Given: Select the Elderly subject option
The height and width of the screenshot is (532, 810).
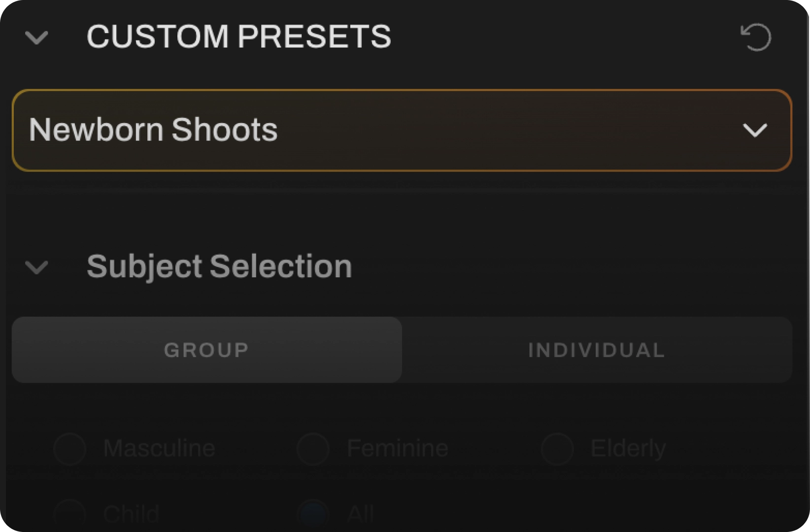Looking at the screenshot, I should (x=559, y=448).
